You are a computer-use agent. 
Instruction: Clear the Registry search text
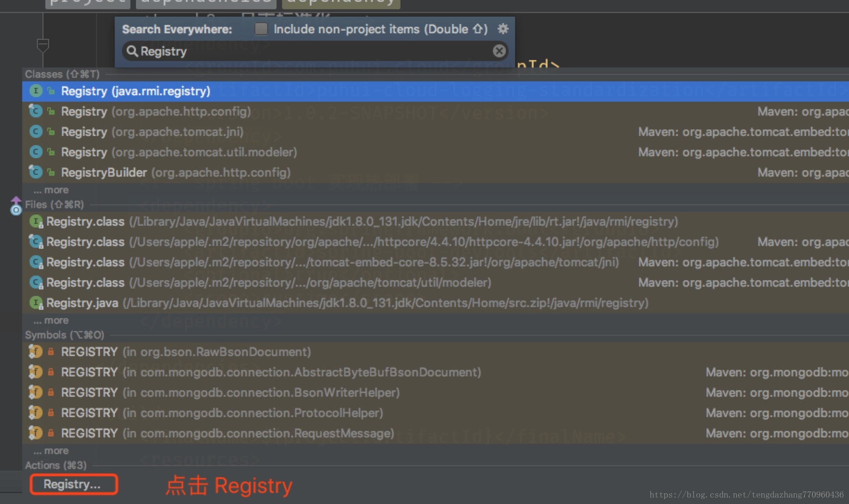coord(499,51)
